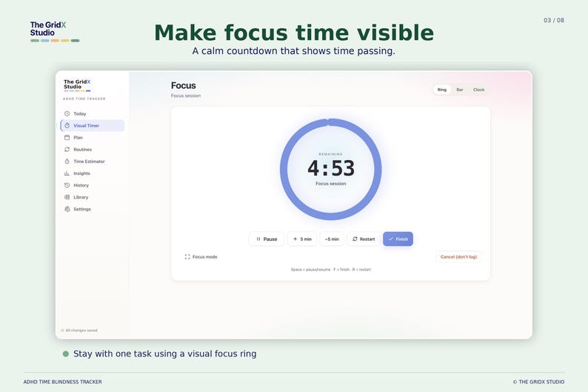588x392 pixels.
Task: Open the History page
Action: (93, 185)
